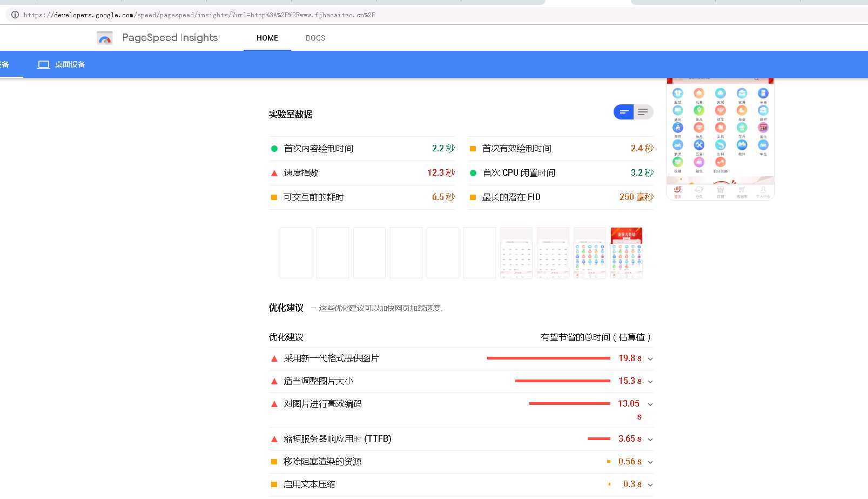Image resolution: width=868 pixels, height=499 pixels.
Task: Click orange square icon beside 首次有效绘制时间
Action: 473,149
